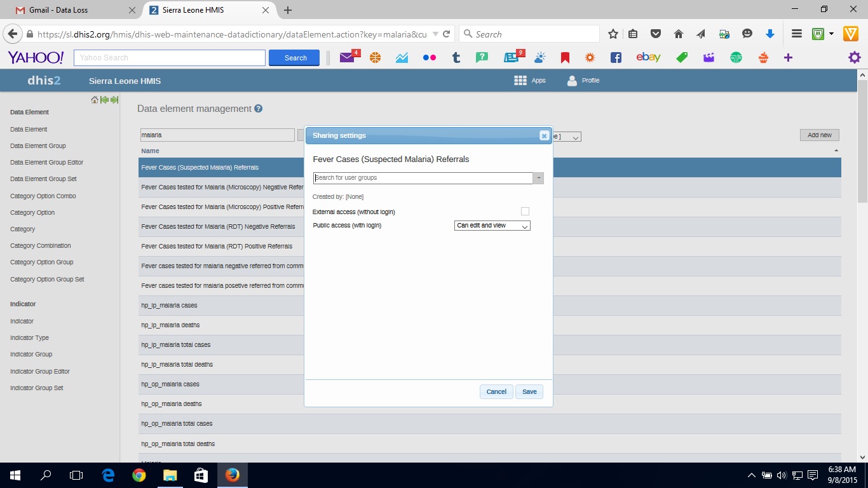Click Save in Sharing settings dialog
Viewport: 868px width, 488px height.
[x=529, y=391]
